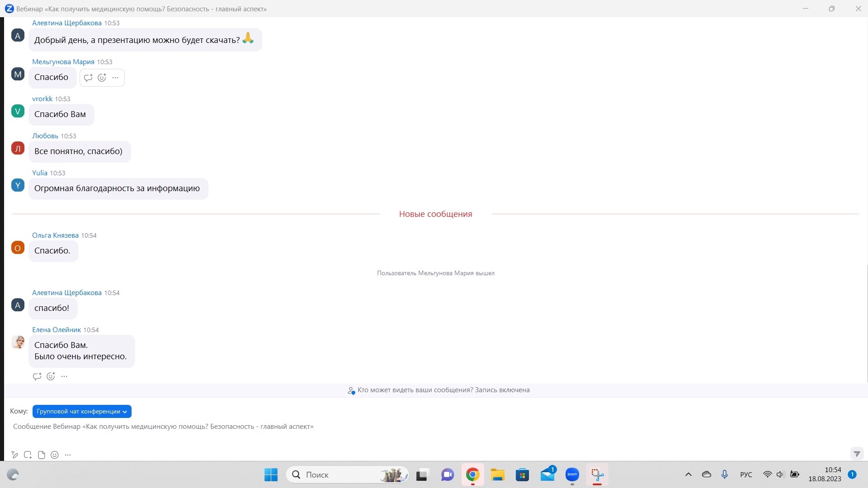Viewport: 868px width, 488px height.
Task: Click blue avatar Y of Yulia
Action: pyautogui.click(x=18, y=185)
